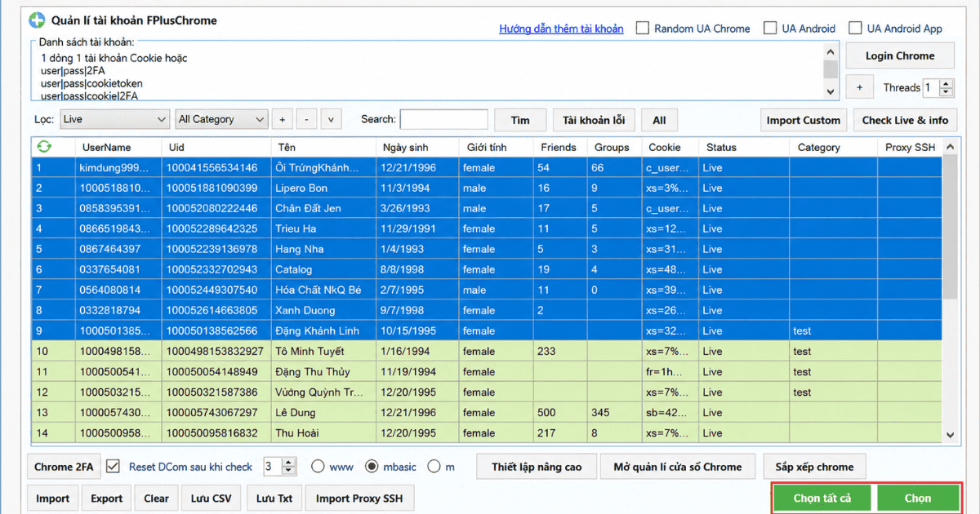
Task: Click the Lưu CSV button
Action: pyautogui.click(x=212, y=498)
